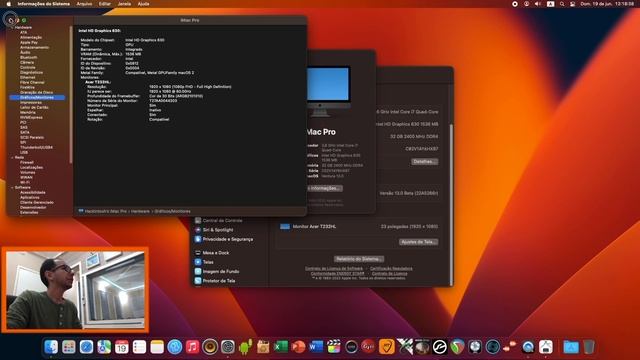Select Ethernet in hardware list
640x360 pixels.
(28, 78)
